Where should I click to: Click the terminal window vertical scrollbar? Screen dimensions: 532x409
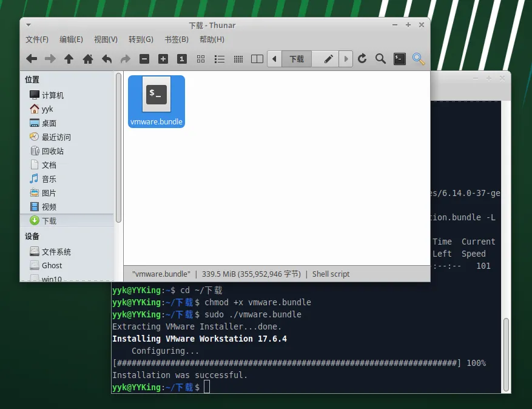(x=506, y=354)
